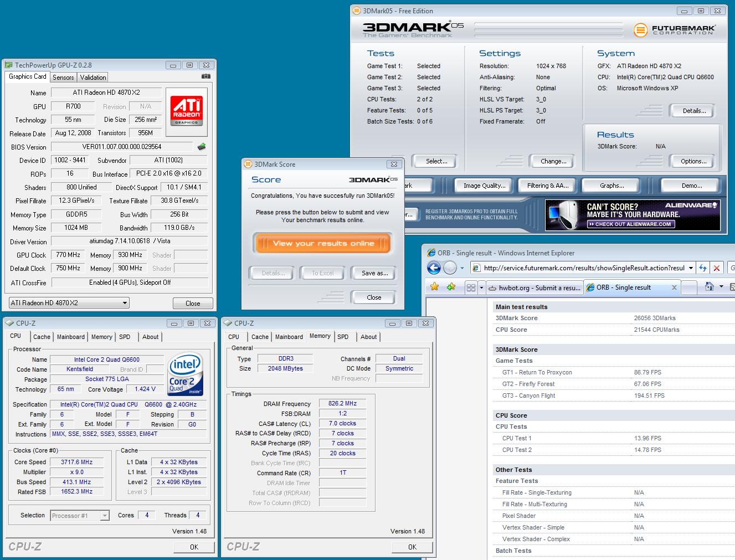Refresh the page in Internet Explorer
The height and width of the screenshot is (560, 735).
pos(703,268)
